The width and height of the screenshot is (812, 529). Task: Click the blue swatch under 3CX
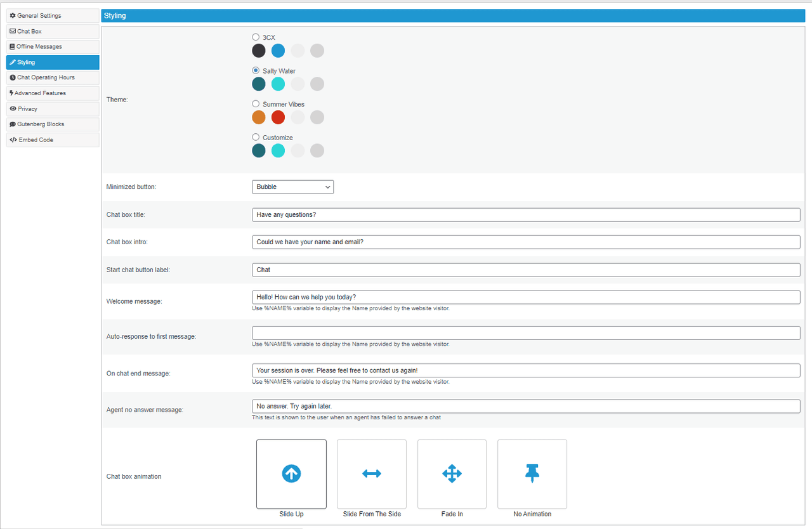click(278, 51)
